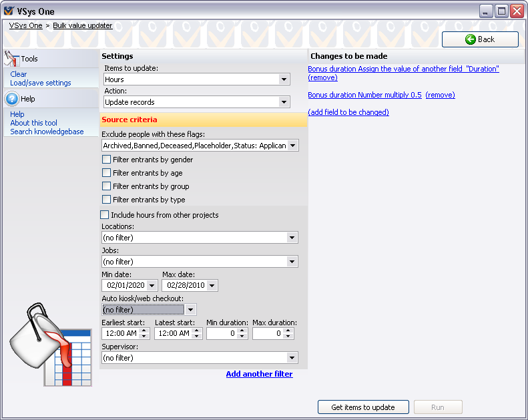Click the Add another filter link
This screenshot has width=528, height=420.
[x=259, y=374]
